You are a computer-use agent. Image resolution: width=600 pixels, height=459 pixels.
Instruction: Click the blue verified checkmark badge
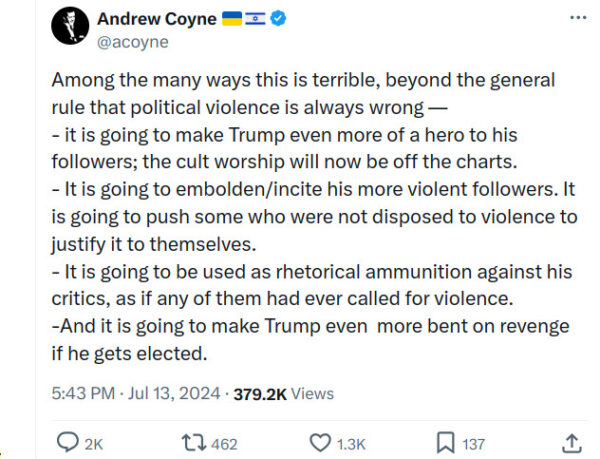click(279, 20)
